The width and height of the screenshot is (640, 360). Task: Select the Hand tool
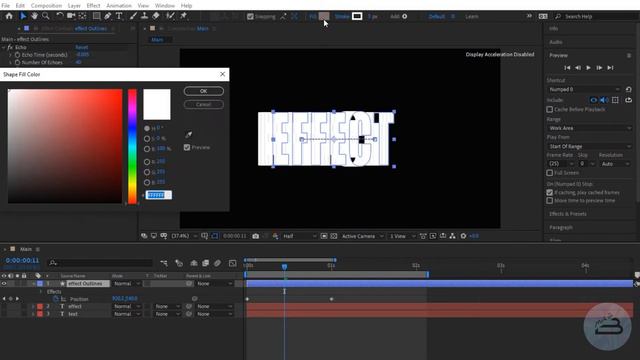[x=34, y=16]
